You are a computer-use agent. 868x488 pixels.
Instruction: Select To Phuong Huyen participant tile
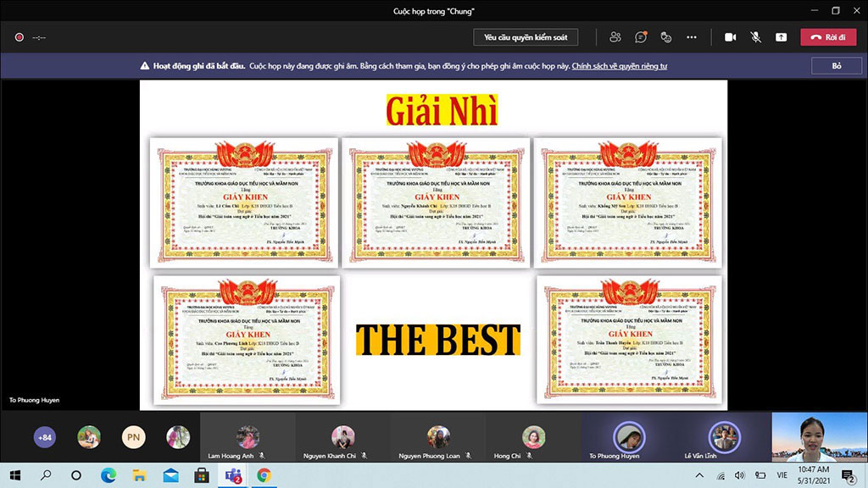tap(629, 437)
